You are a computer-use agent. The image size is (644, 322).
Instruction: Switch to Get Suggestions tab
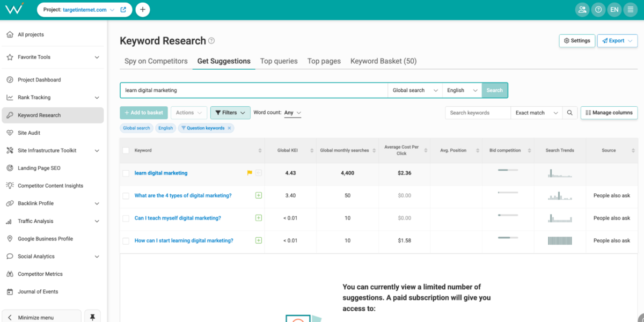pos(224,61)
